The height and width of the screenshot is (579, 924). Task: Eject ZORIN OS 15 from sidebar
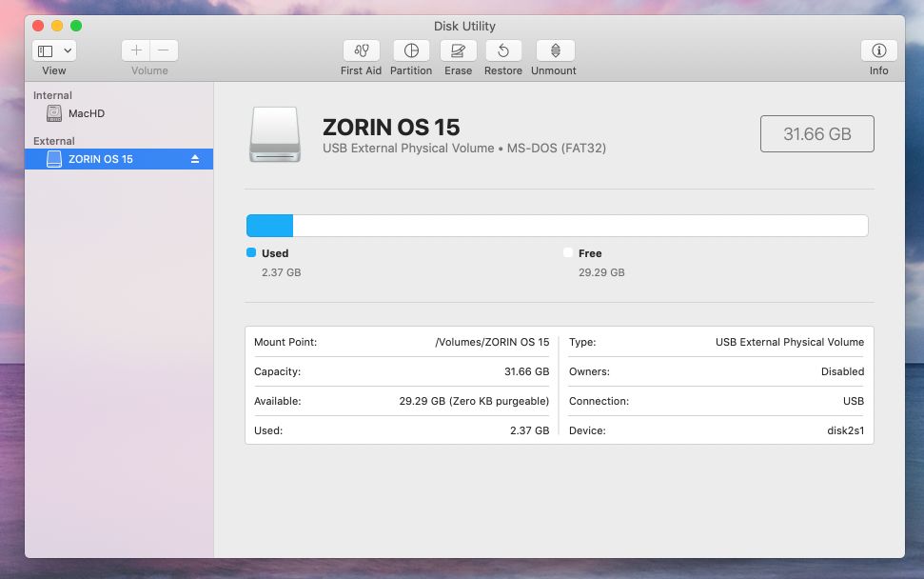pos(195,159)
